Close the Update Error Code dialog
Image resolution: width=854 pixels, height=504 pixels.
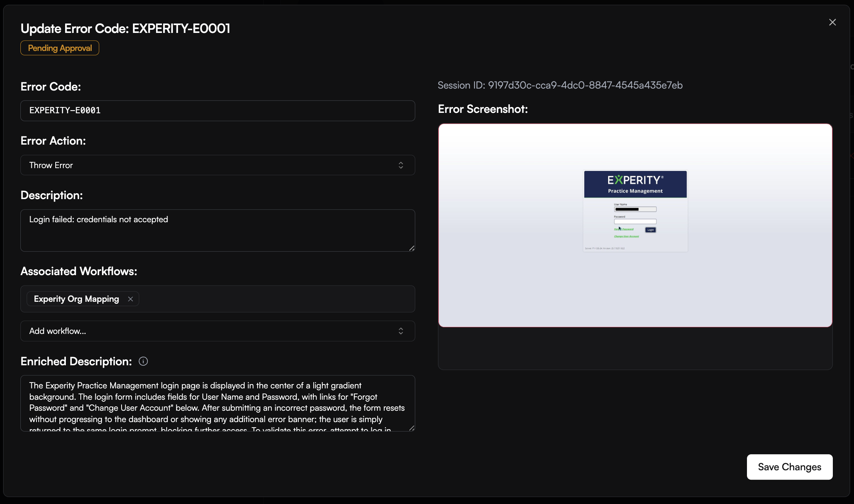pos(832,22)
